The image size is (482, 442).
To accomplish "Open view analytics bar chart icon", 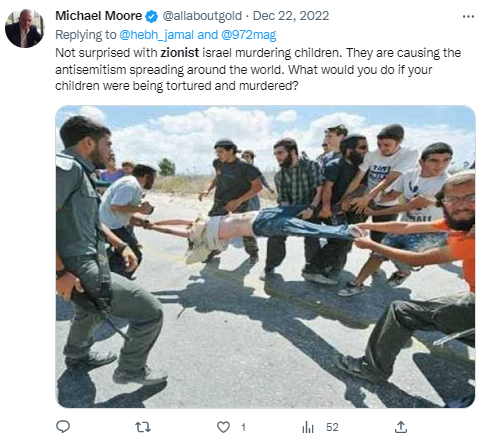I will pyautogui.click(x=308, y=427).
